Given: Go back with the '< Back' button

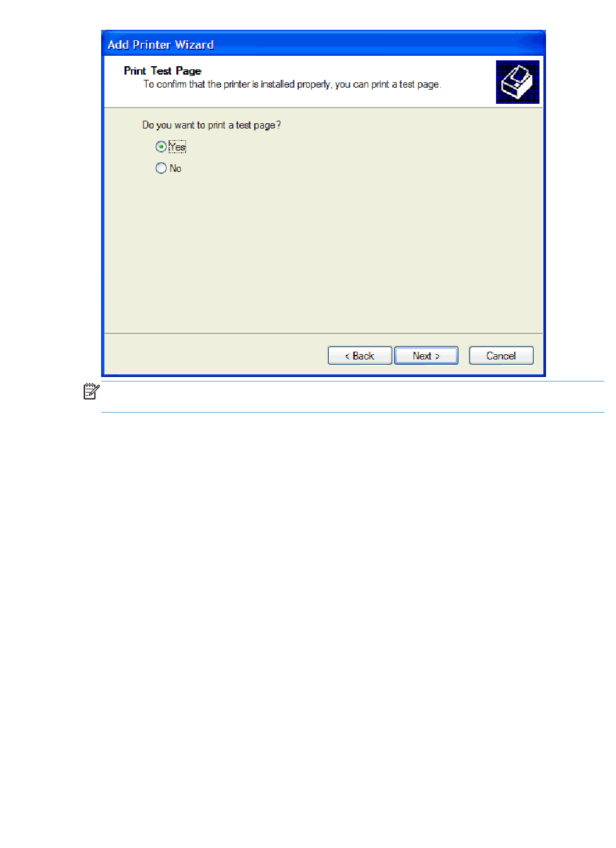Looking at the screenshot, I should pos(360,356).
